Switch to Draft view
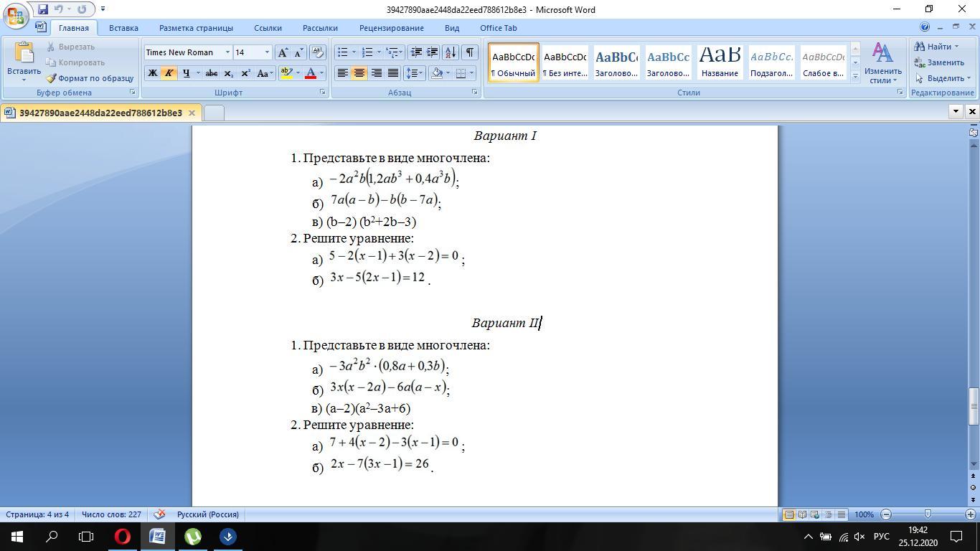Image resolution: width=980 pixels, height=551 pixels. point(841,514)
